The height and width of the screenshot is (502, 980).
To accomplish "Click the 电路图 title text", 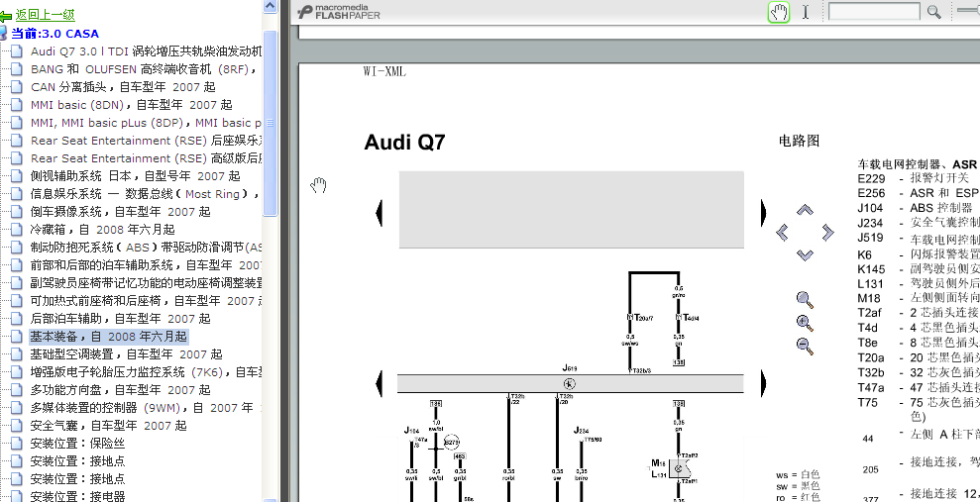I will (799, 141).
